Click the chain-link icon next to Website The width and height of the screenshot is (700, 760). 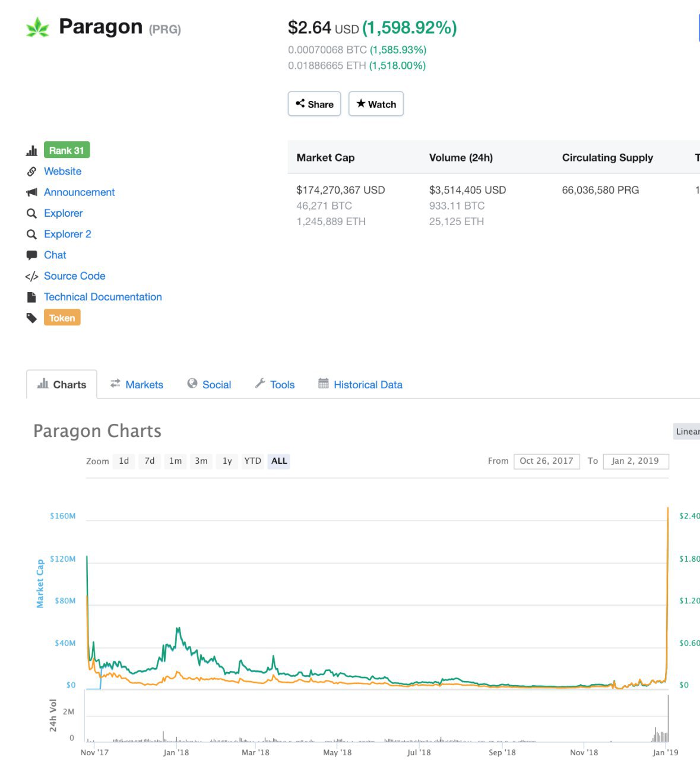pos(31,172)
